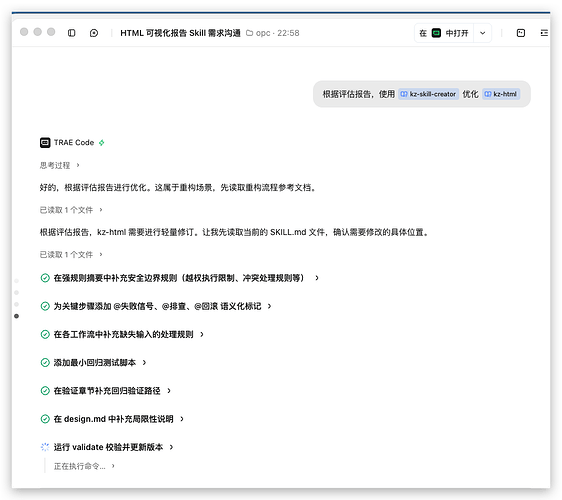Expand task 运行 validate 校验并更新版本
562x500 pixels.
[x=113, y=447]
